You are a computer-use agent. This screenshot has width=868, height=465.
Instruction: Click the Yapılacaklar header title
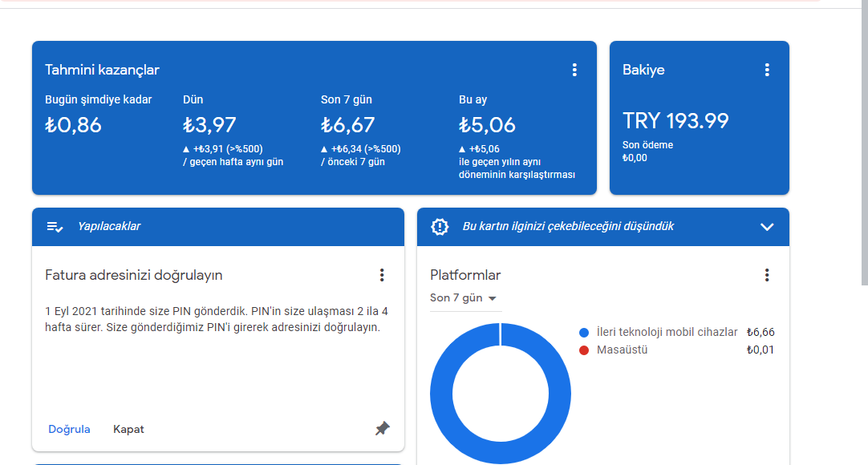109,227
